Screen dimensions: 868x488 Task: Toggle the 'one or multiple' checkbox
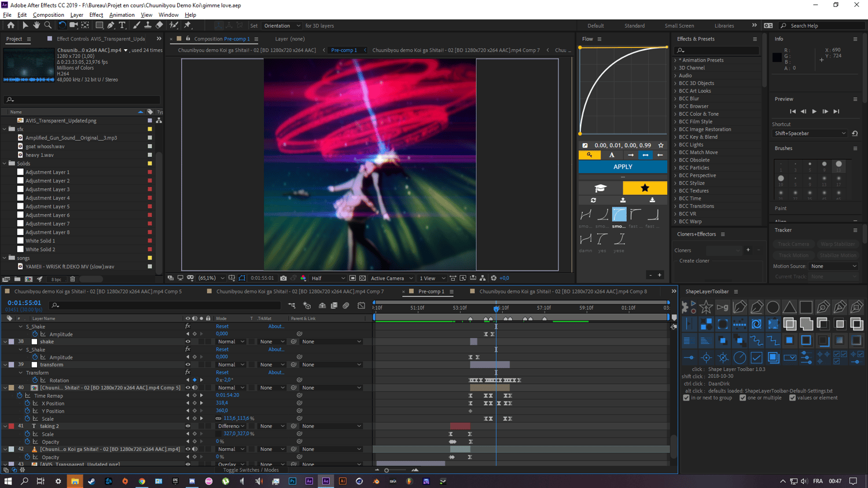pos(742,398)
